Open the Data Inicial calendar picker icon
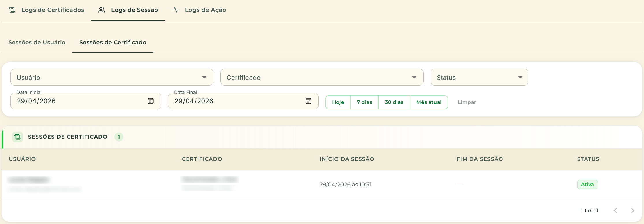 151,101
